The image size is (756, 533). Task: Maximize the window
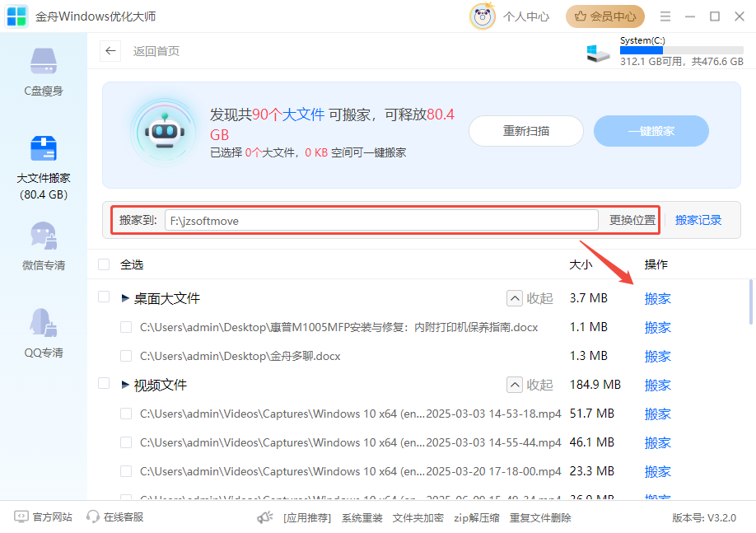click(715, 16)
